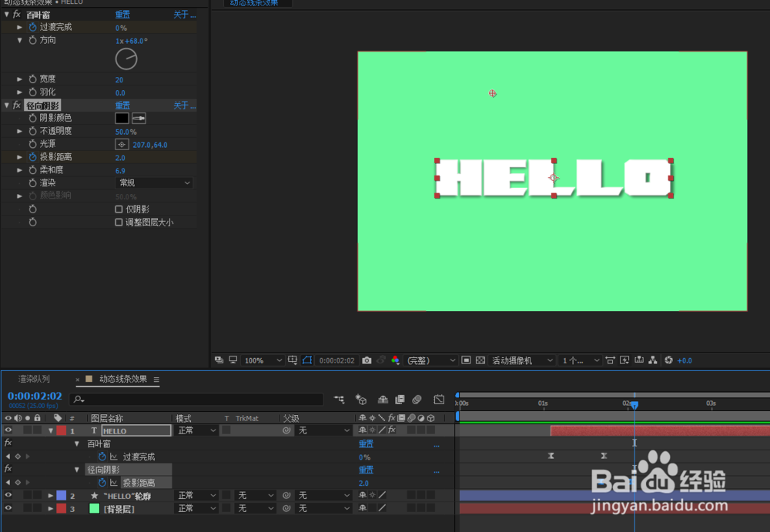Click the 阴影颜色 eyedropper button
The image size is (770, 532).
[139, 119]
